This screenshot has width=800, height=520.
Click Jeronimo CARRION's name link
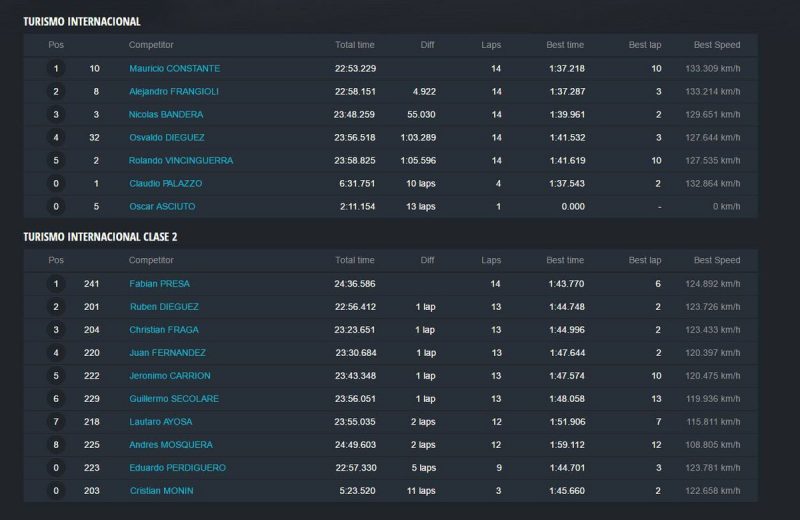[x=169, y=376]
